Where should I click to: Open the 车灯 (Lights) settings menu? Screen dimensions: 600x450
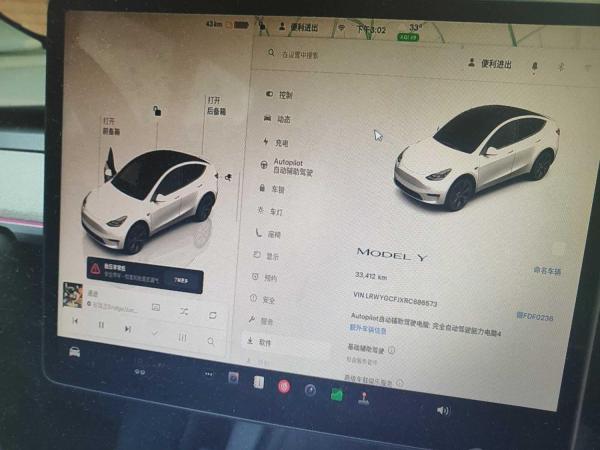click(x=270, y=211)
